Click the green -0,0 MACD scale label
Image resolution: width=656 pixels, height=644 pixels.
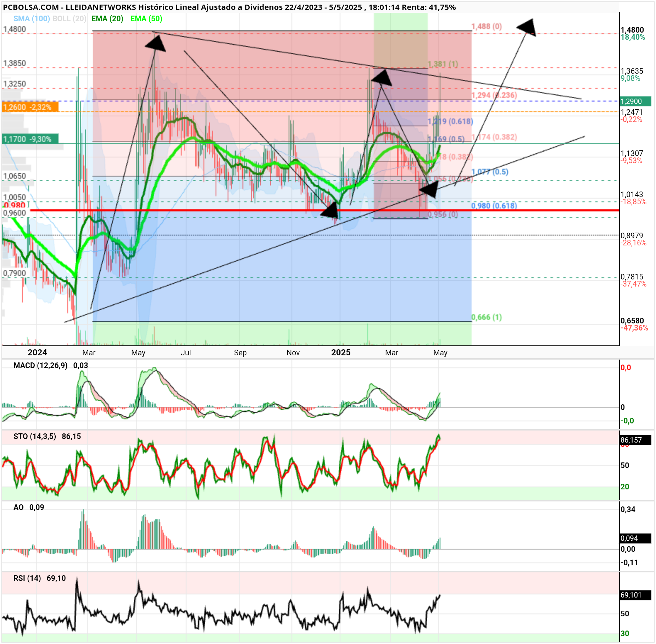pyautogui.click(x=627, y=421)
